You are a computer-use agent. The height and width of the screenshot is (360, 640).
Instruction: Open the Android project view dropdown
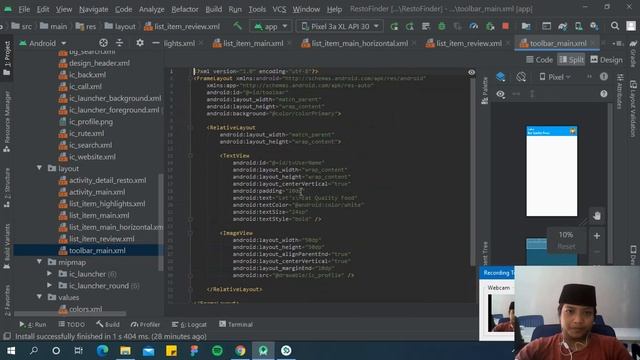click(43, 43)
